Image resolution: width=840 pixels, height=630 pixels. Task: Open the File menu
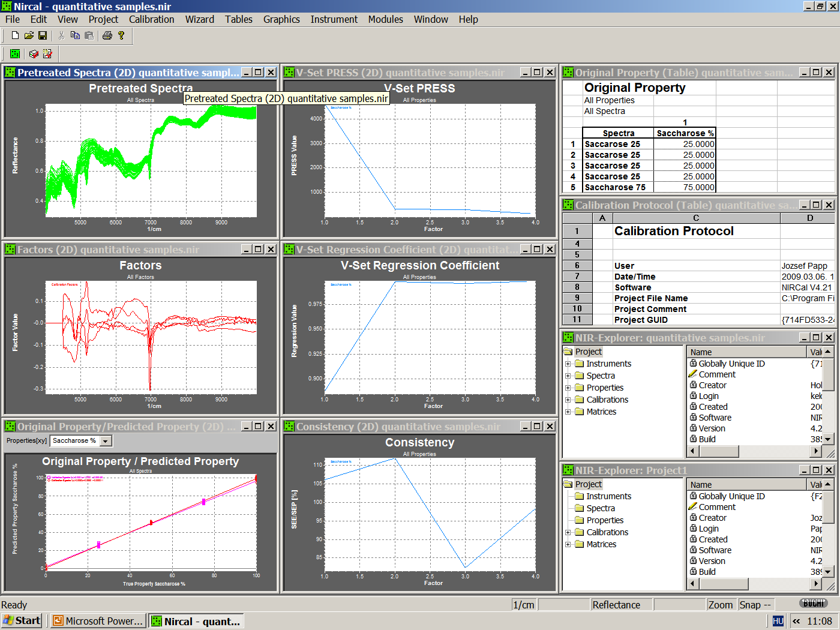click(13, 19)
